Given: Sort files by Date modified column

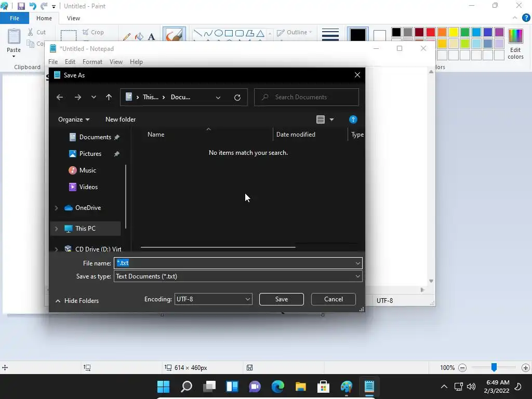Looking at the screenshot, I should (296, 135).
